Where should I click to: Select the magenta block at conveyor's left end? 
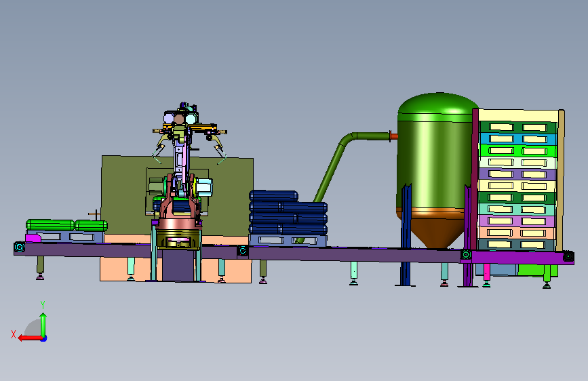coord(33,238)
